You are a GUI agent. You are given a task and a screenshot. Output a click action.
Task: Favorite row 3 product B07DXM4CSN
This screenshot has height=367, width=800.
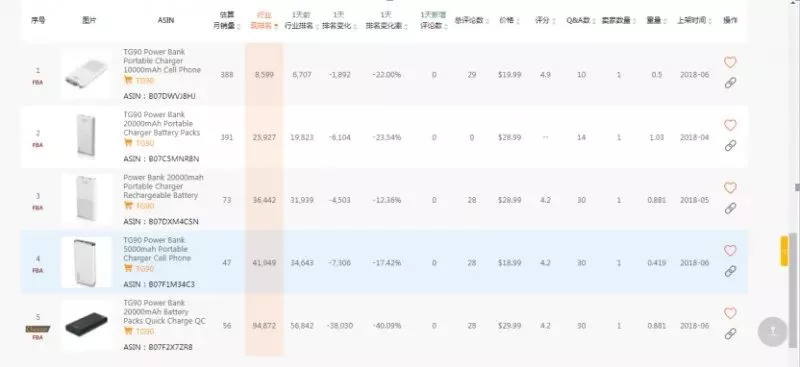tap(730, 188)
